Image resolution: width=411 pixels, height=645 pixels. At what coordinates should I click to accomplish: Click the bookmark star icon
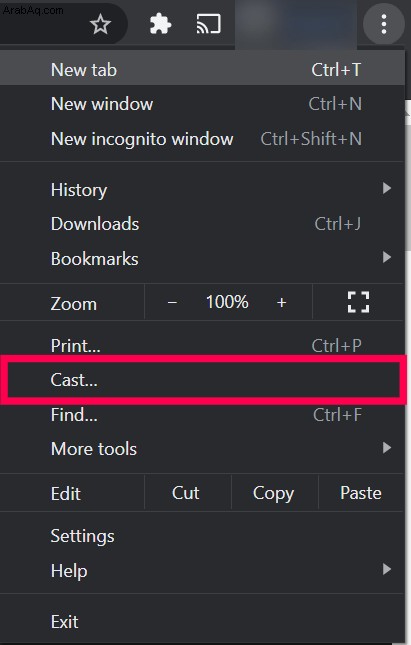[x=100, y=25]
